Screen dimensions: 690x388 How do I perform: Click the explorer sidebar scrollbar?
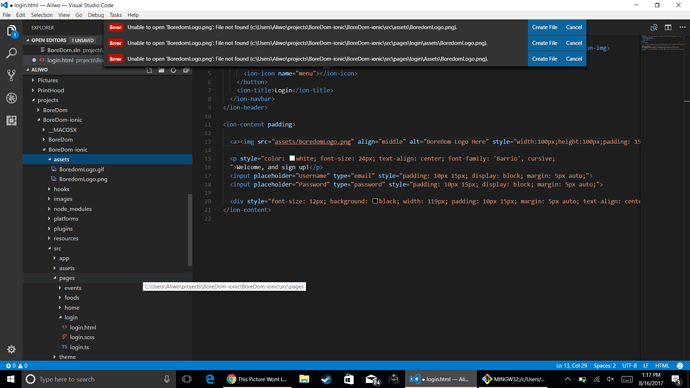(x=190, y=230)
